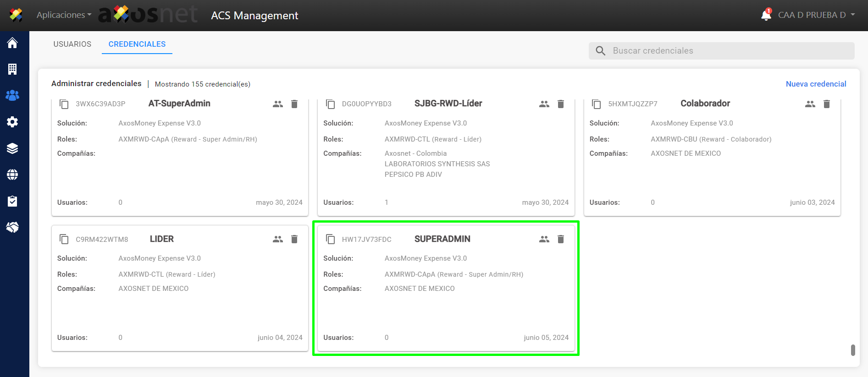
Task: Click the notification bell icon
Action: (766, 15)
